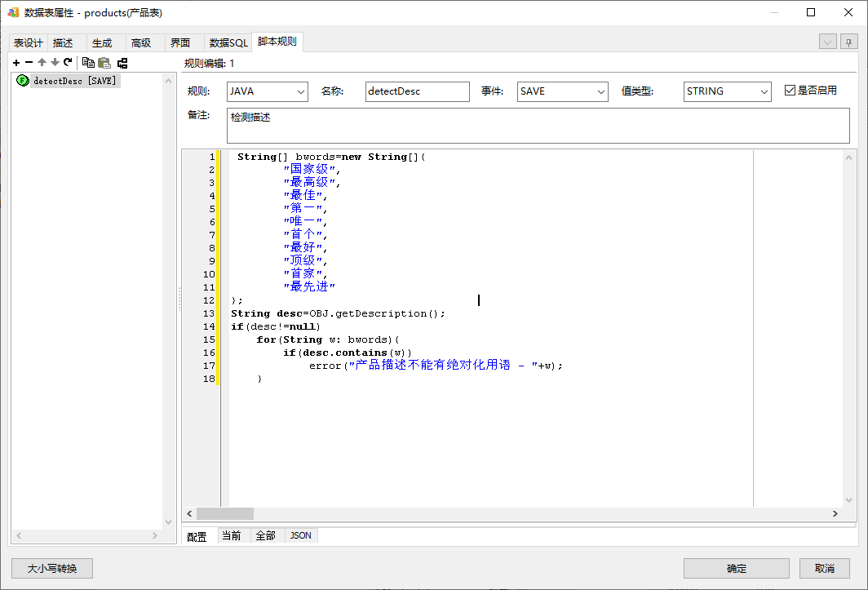Open the 事件 SAVE dropdown
Viewport: 868px width, 590px height.
(x=562, y=91)
